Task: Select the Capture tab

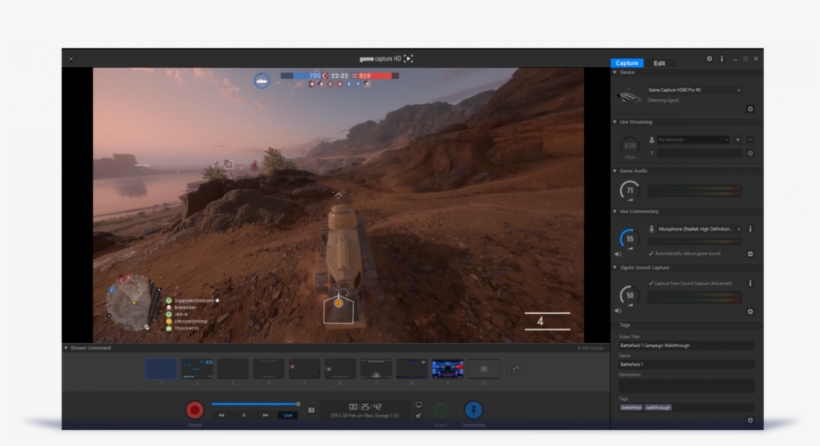Action: (627, 63)
